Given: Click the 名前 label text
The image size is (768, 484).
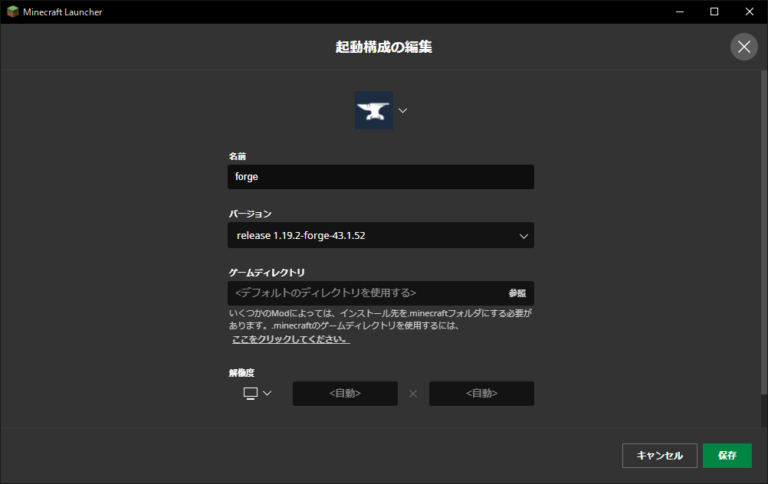Looking at the screenshot, I should [237, 156].
